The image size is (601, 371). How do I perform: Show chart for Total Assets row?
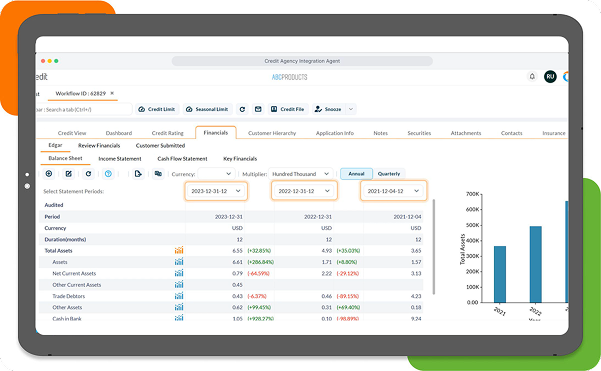[179, 250]
